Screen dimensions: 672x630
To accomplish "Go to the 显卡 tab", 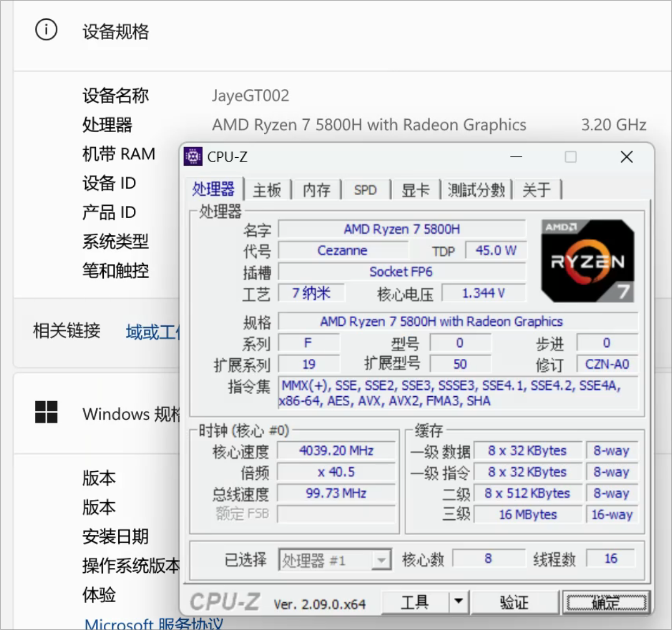I will [416, 190].
